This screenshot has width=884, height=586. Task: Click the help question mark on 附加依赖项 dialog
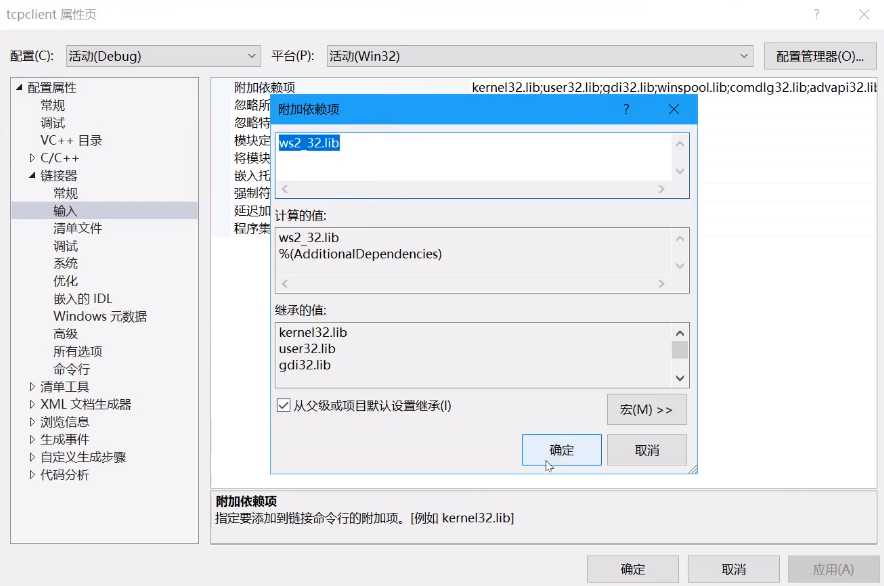coord(626,110)
